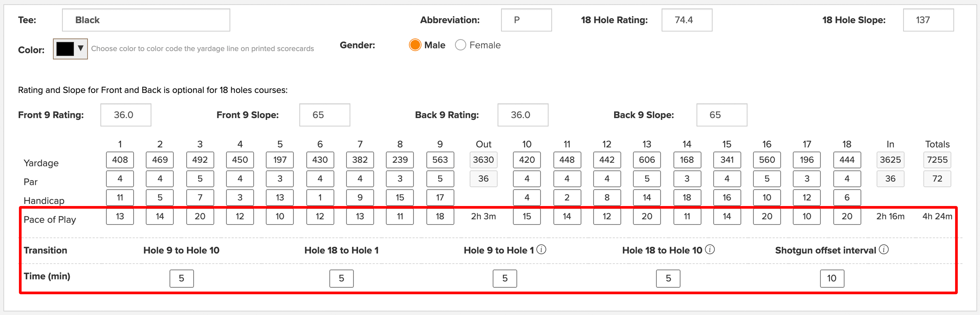The image size is (980, 315).
Task: Click the Abbreviation input field
Action: [x=526, y=20]
